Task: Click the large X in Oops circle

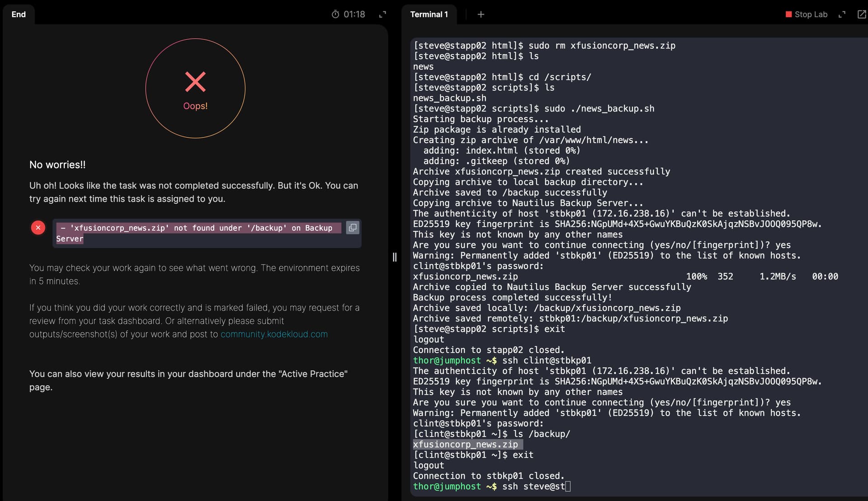Action: (195, 82)
